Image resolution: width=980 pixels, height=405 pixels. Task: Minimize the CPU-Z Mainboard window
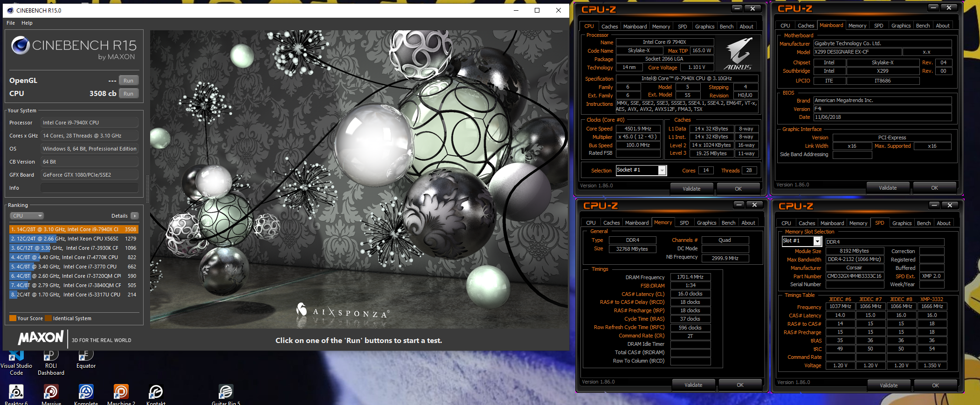(x=933, y=7)
